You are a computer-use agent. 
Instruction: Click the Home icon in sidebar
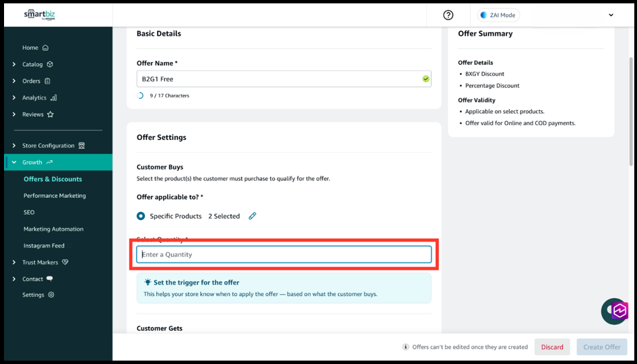(46, 48)
